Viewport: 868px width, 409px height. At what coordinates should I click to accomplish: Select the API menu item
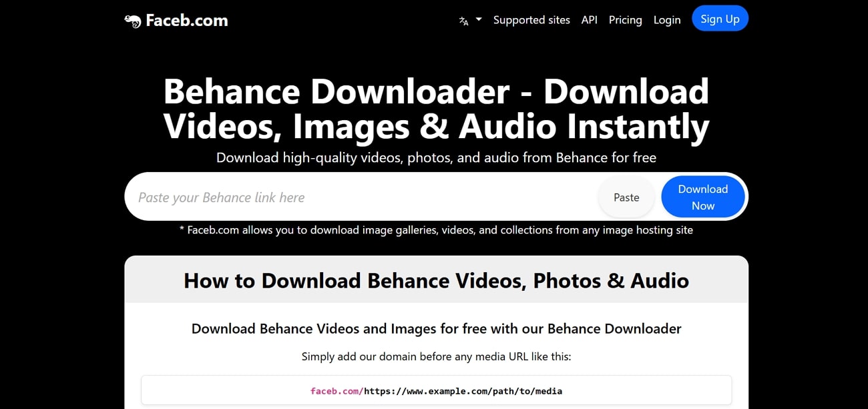pos(589,20)
